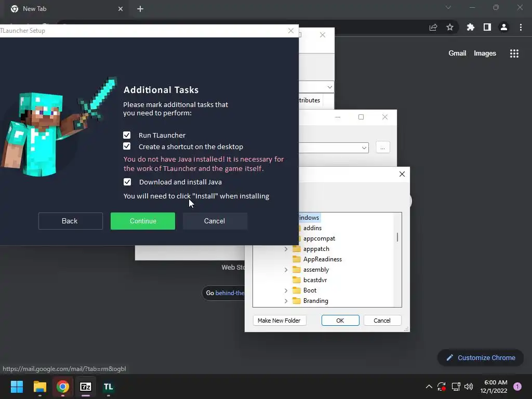Close the TLauncher Setup window

(x=291, y=31)
